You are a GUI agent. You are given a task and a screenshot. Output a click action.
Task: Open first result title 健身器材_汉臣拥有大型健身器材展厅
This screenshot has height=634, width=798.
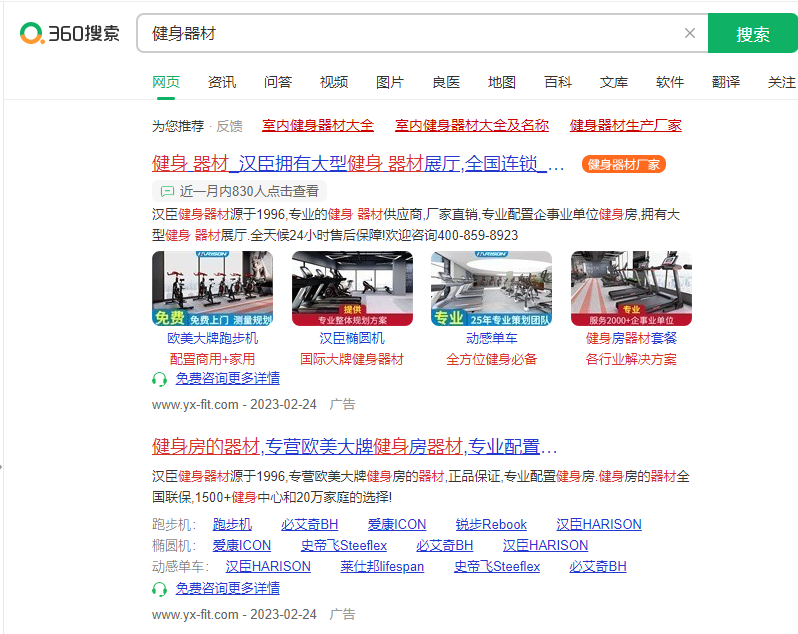(358, 164)
